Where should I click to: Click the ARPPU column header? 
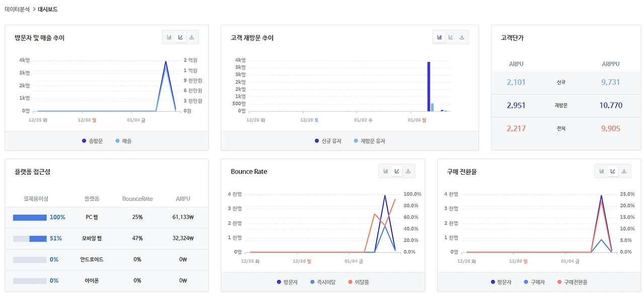coord(611,64)
